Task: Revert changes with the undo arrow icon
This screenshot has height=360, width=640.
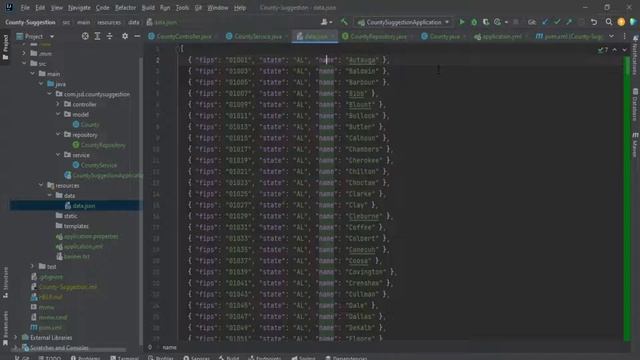Action: [594, 22]
